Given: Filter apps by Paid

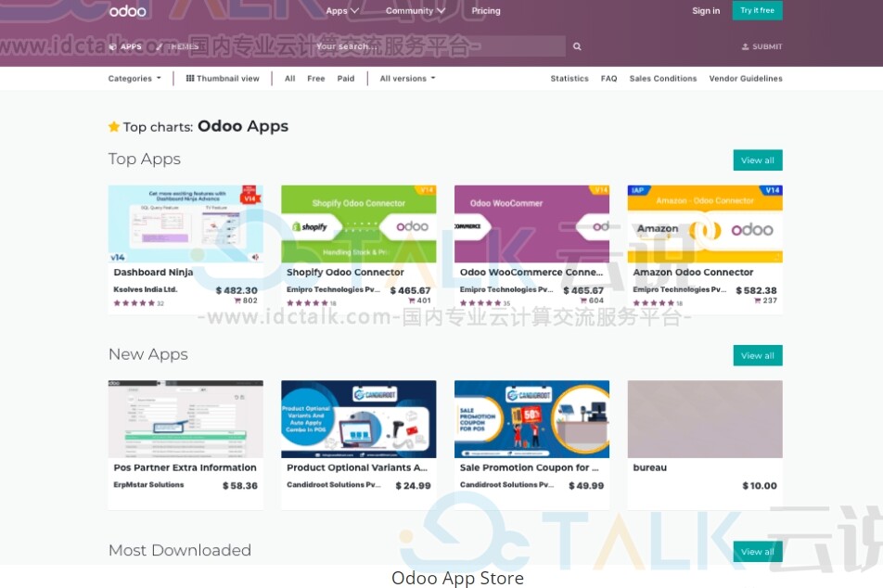Looking at the screenshot, I should pyautogui.click(x=346, y=78).
